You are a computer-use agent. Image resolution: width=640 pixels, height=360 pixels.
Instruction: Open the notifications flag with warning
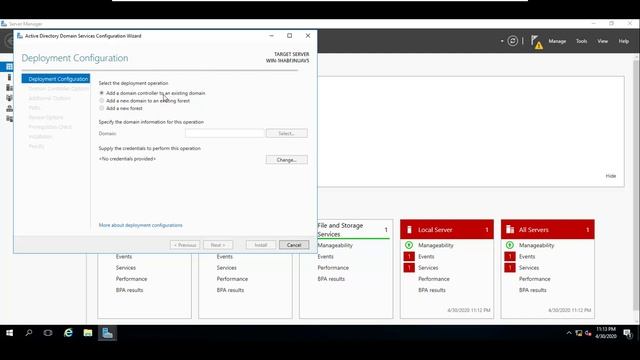[x=536, y=42]
